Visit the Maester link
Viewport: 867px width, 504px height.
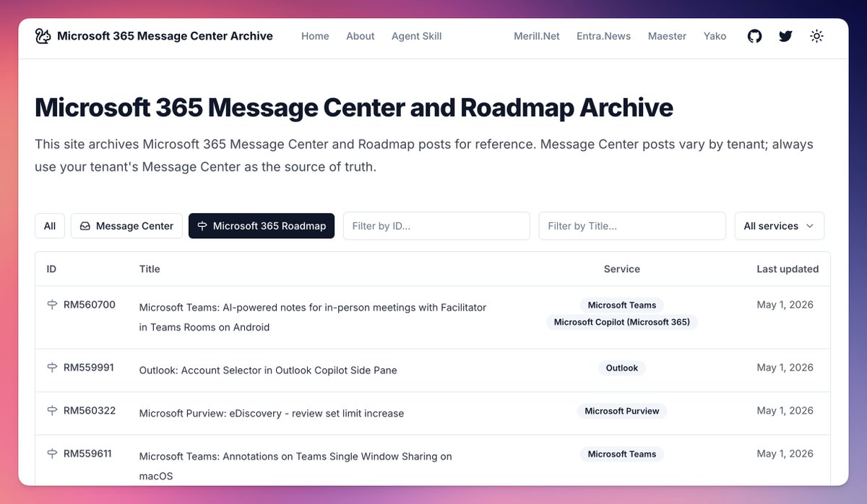click(667, 36)
